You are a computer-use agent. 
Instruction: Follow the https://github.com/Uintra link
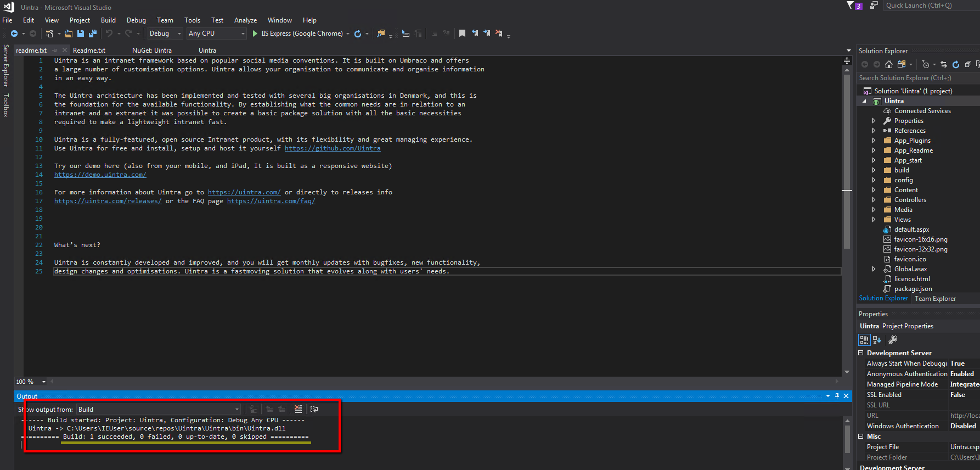tap(333, 148)
